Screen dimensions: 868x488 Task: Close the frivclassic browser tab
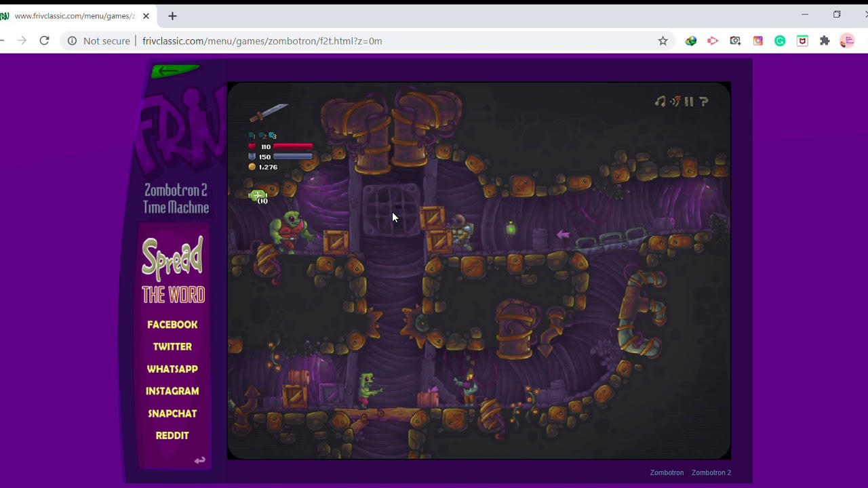[146, 16]
